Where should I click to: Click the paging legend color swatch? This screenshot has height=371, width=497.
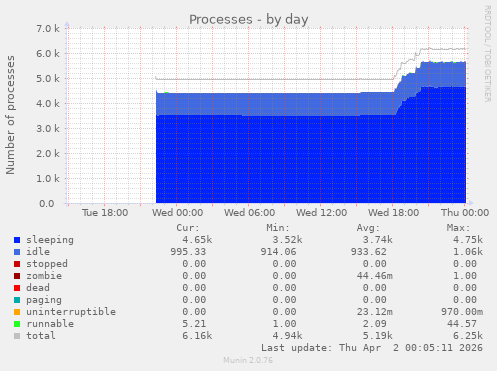17,300
